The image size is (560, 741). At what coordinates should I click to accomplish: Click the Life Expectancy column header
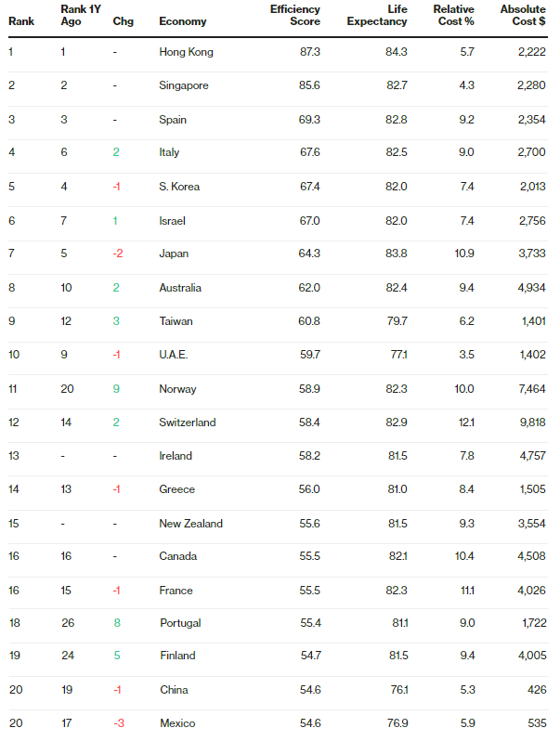377,15
